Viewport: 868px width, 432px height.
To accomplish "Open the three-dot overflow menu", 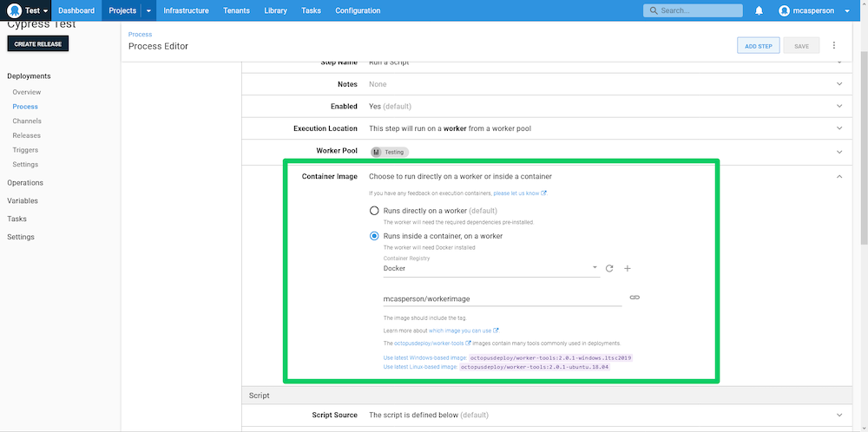I will [x=834, y=46].
